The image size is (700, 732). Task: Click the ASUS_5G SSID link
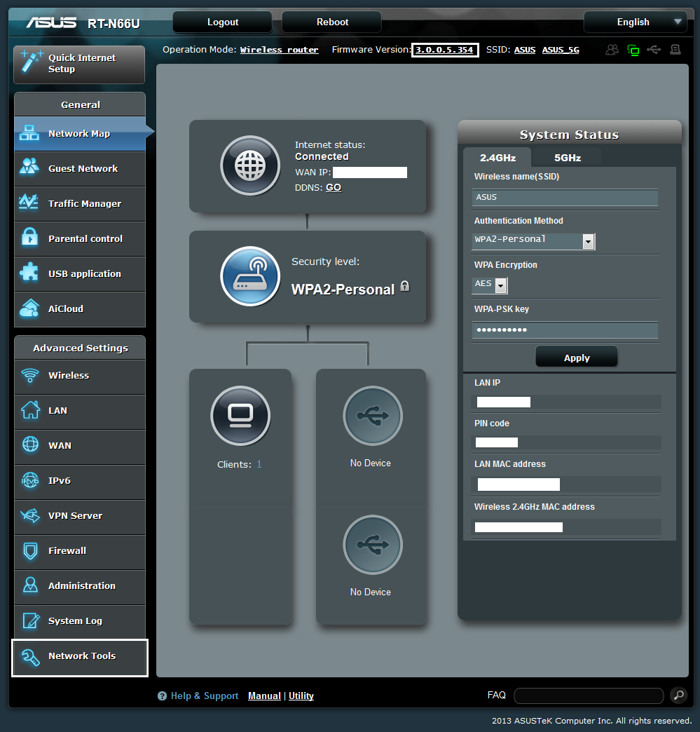(561, 50)
